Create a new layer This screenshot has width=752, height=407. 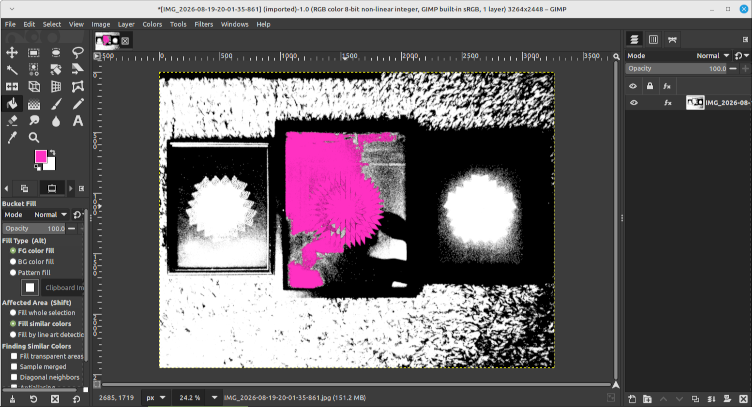632,399
